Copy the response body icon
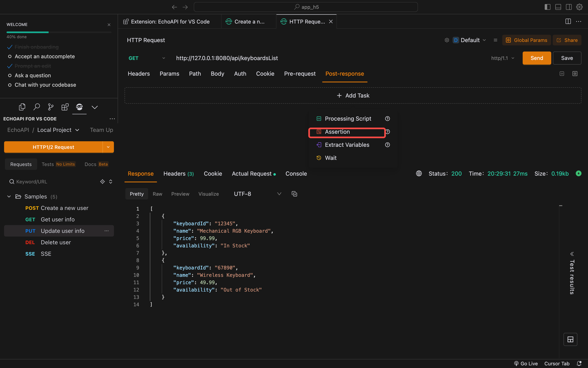 point(294,194)
